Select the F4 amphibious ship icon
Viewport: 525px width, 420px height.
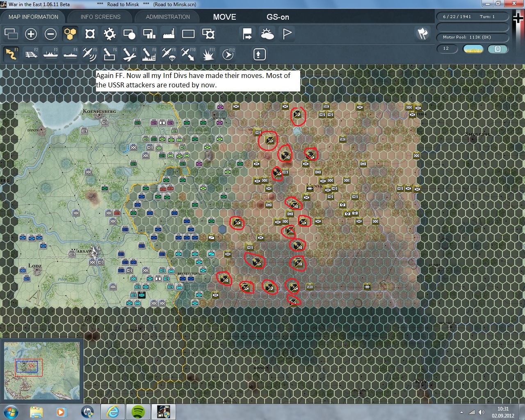tap(70, 54)
